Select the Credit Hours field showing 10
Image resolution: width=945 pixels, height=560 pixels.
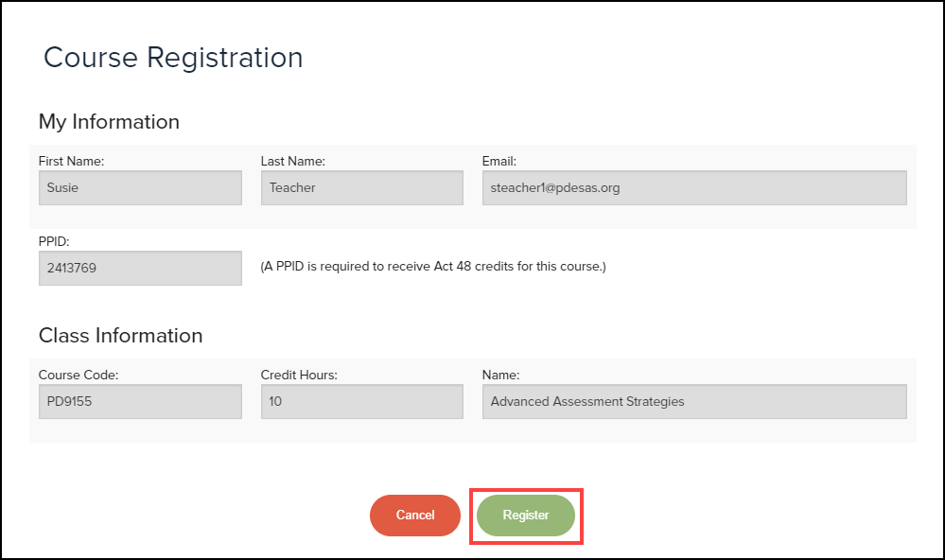coord(361,401)
